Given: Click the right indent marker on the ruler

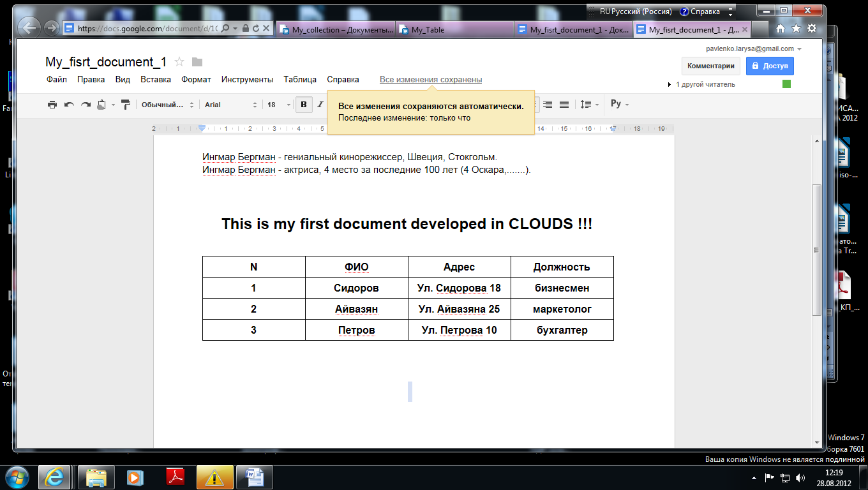Looking at the screenshot, I should pyautogui.click(x=613, y=128).
